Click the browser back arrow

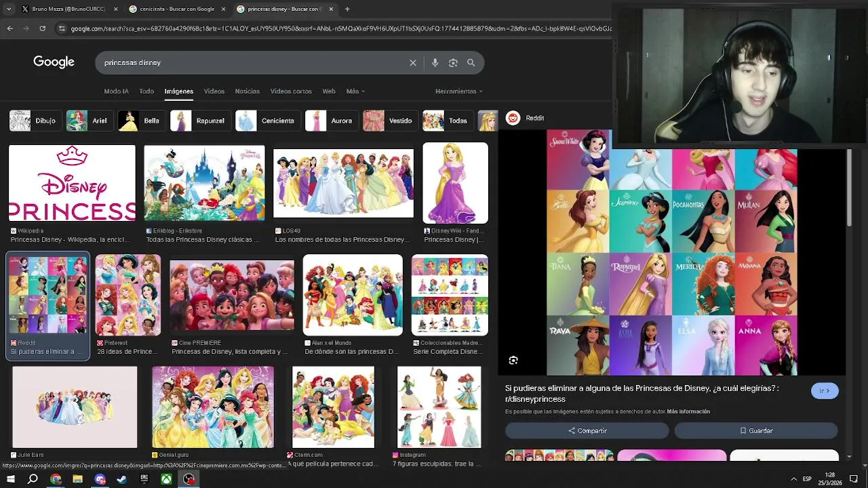(x=10, y=28)
